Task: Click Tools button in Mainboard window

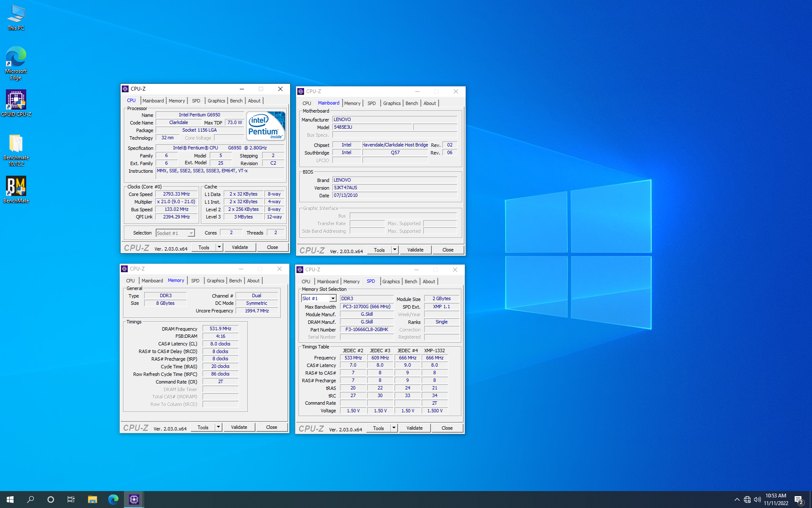Action: 379,250
